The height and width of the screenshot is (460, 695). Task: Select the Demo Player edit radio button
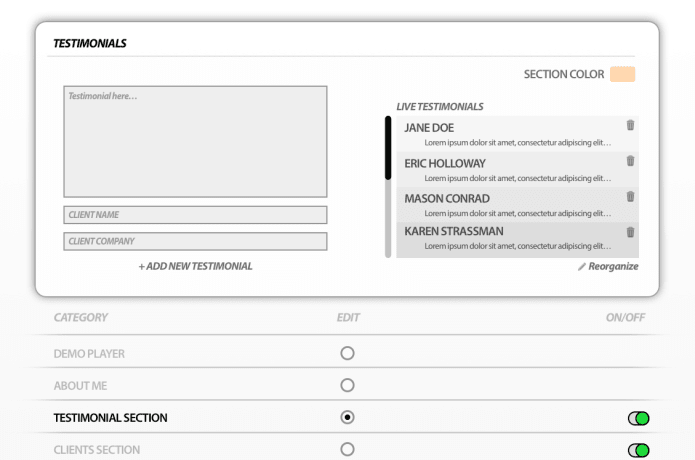click(347, 353)
